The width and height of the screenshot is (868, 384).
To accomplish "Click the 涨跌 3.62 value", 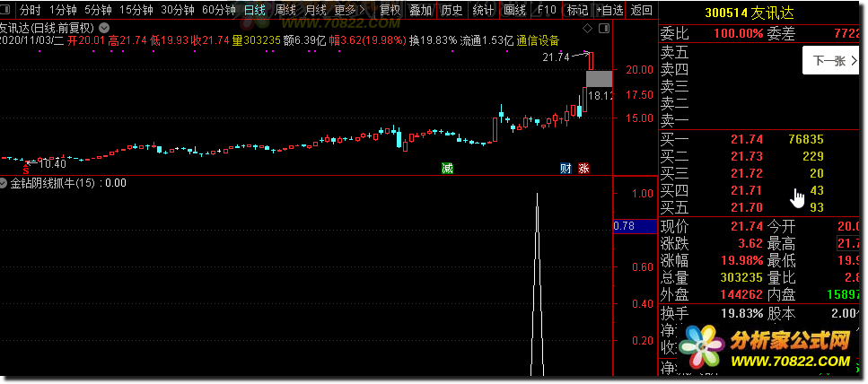I will click(750, 243).
